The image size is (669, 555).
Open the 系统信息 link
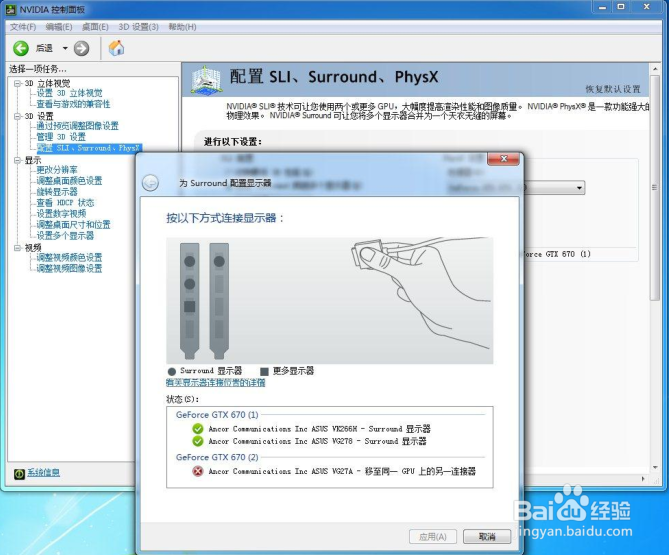[44, 472]
